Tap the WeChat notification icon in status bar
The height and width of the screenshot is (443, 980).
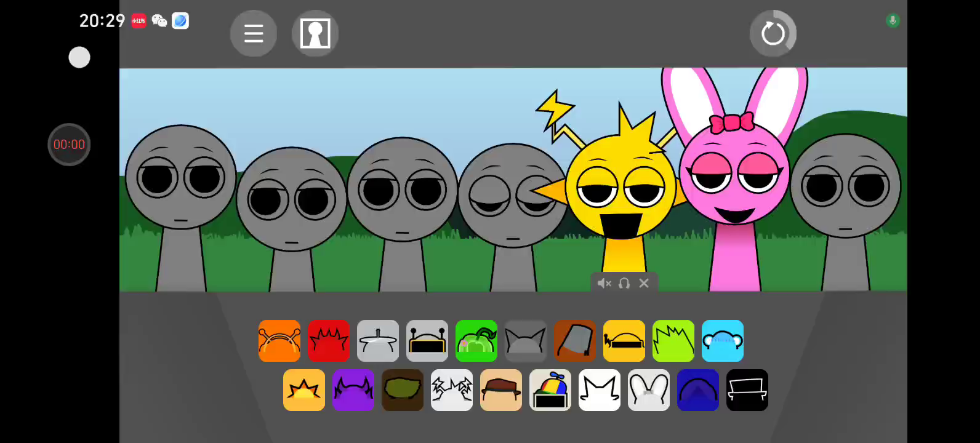(159, 21)
